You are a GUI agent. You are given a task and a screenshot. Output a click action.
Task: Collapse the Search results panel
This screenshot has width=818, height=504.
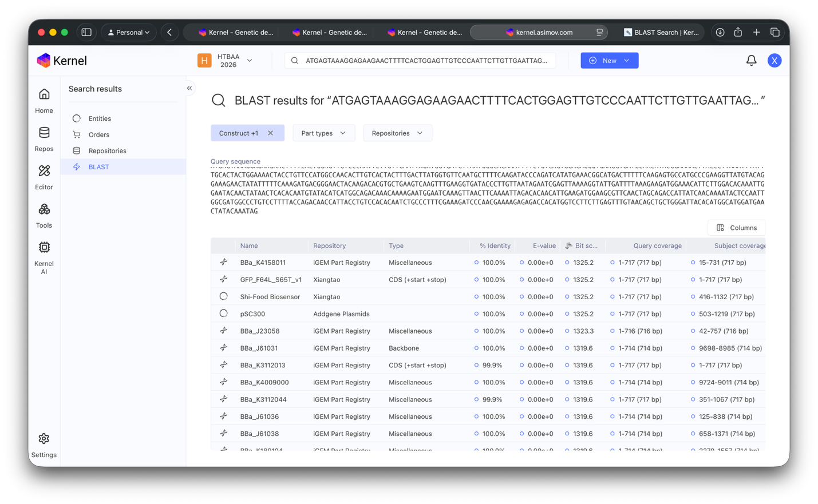coord(189,88)
